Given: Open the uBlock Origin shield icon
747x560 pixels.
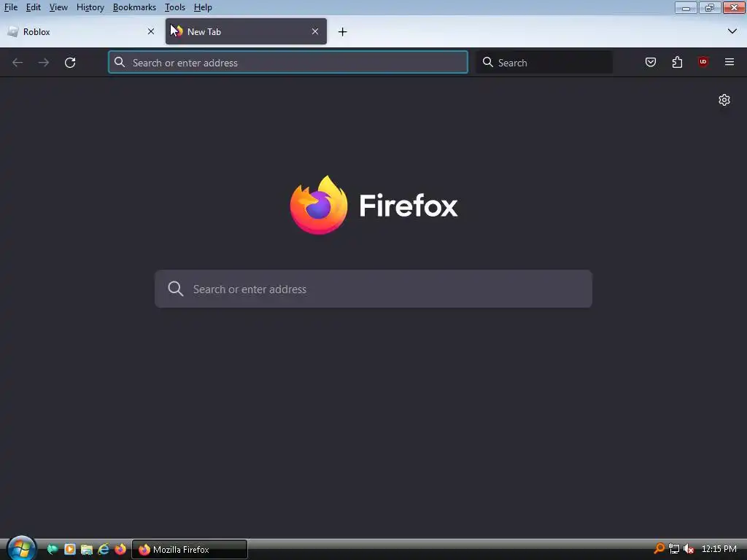Looking at the screenshot, I should 703,62.
